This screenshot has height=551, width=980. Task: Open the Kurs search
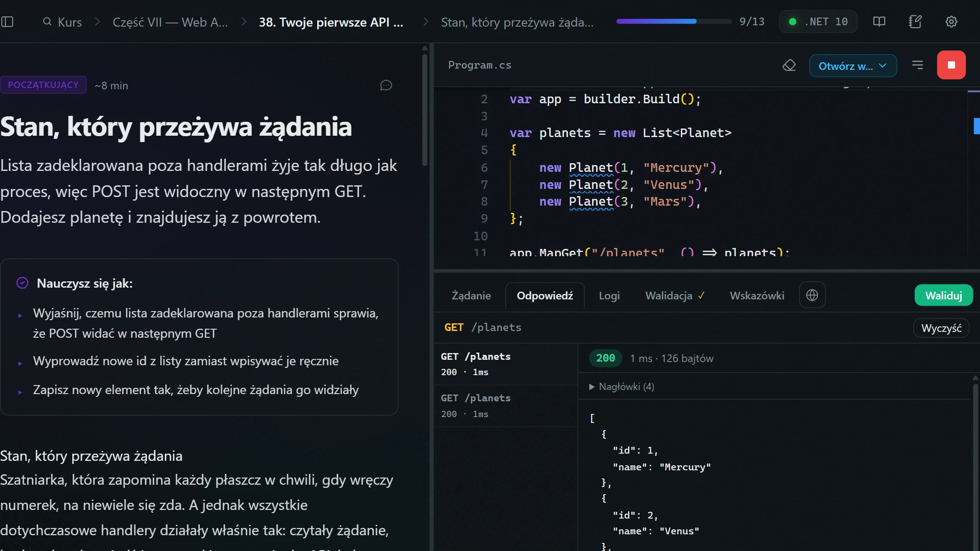pyautogui.click(x=62, y=22)
